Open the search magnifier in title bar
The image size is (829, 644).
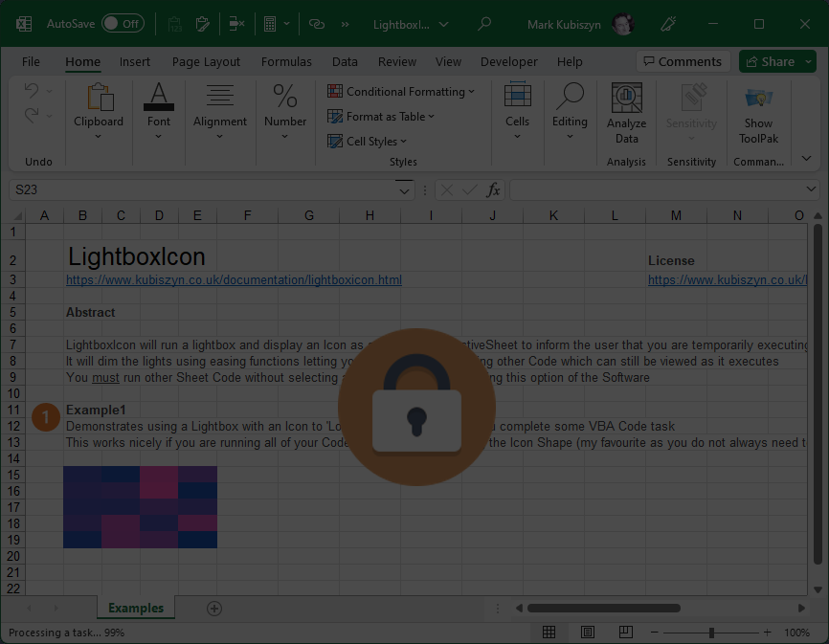[x=484, y=24]
